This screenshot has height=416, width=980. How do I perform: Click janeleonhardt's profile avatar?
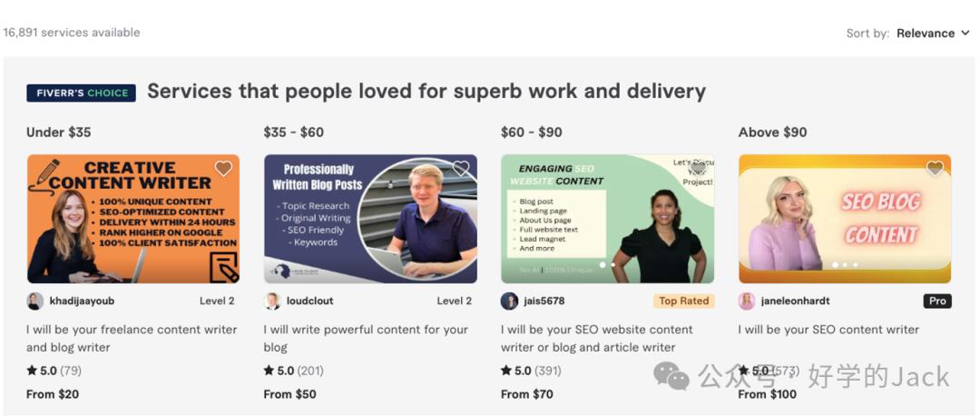(747, 302)
